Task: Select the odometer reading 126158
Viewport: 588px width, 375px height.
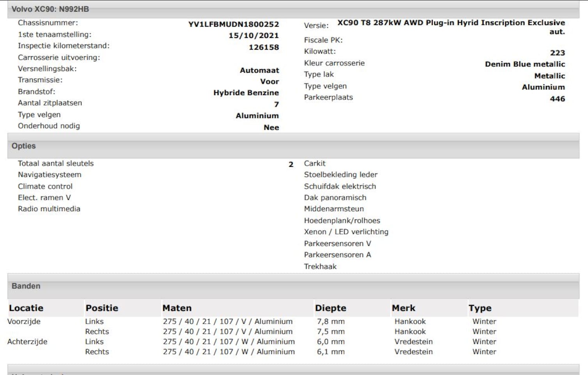Action: tap(264, 47)
